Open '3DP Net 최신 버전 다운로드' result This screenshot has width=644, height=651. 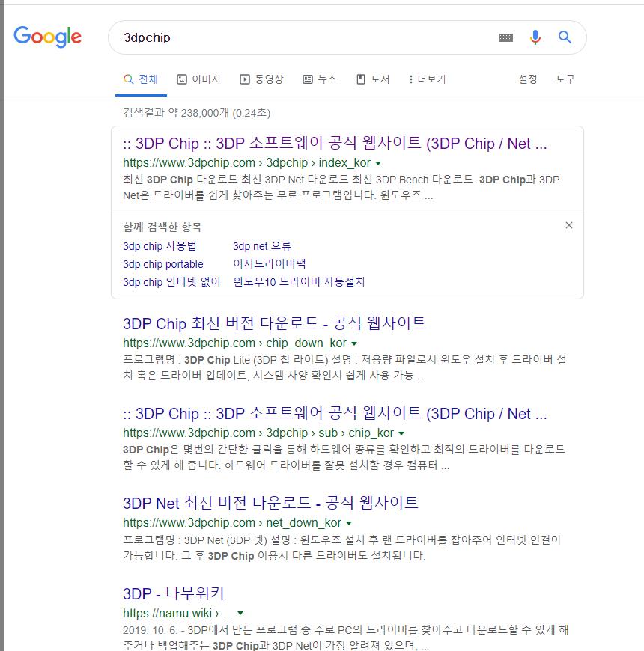click(270, 503)
